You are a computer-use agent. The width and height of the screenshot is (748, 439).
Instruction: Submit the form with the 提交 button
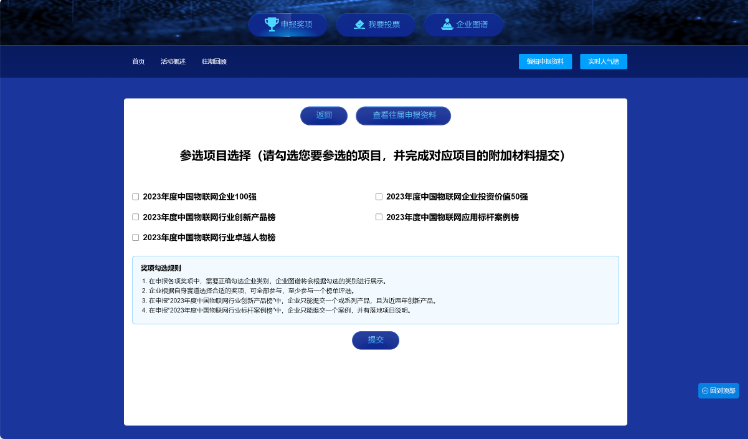[x=375, y=340]
